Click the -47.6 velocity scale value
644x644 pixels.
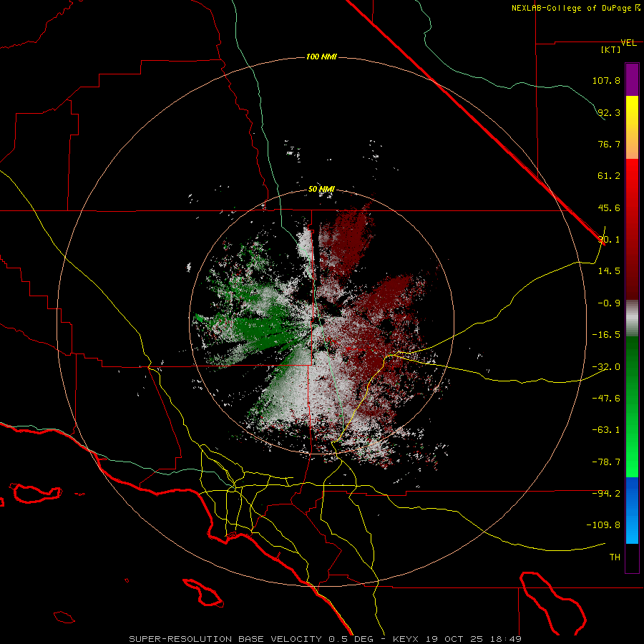click(606, 398)
